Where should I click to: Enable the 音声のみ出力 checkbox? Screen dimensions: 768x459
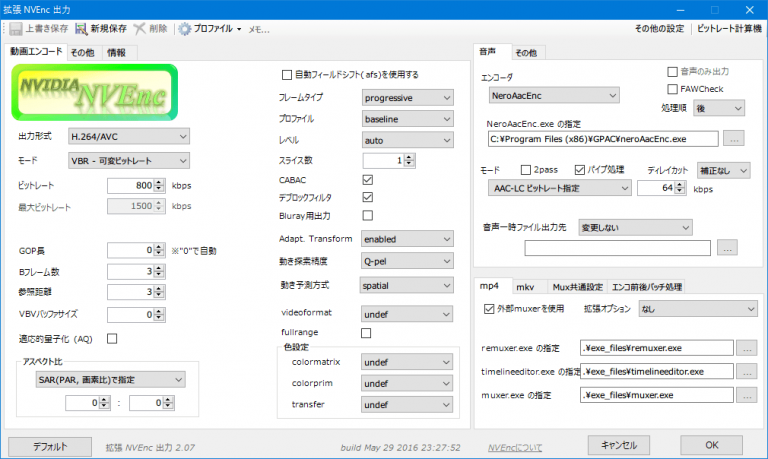(x=672, y=72)
